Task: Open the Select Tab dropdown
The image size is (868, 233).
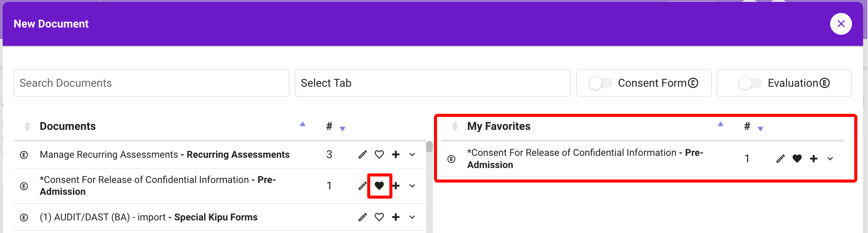Action: [432, 83]
